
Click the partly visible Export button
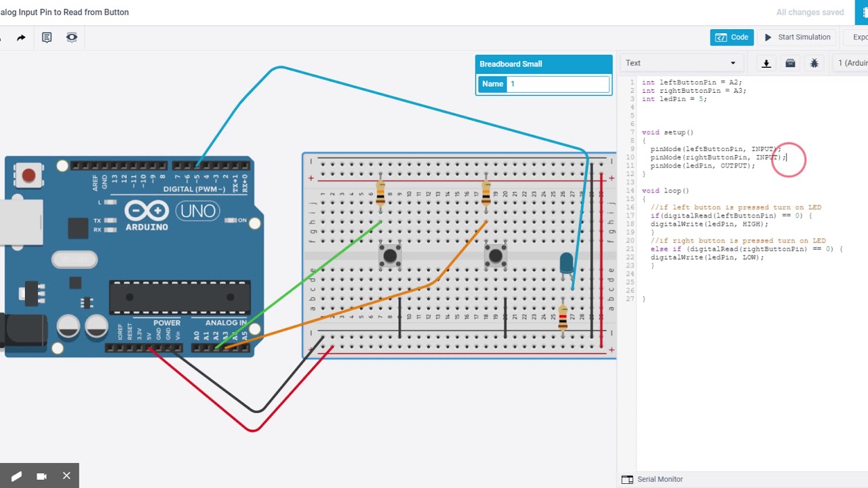[855, 37]
